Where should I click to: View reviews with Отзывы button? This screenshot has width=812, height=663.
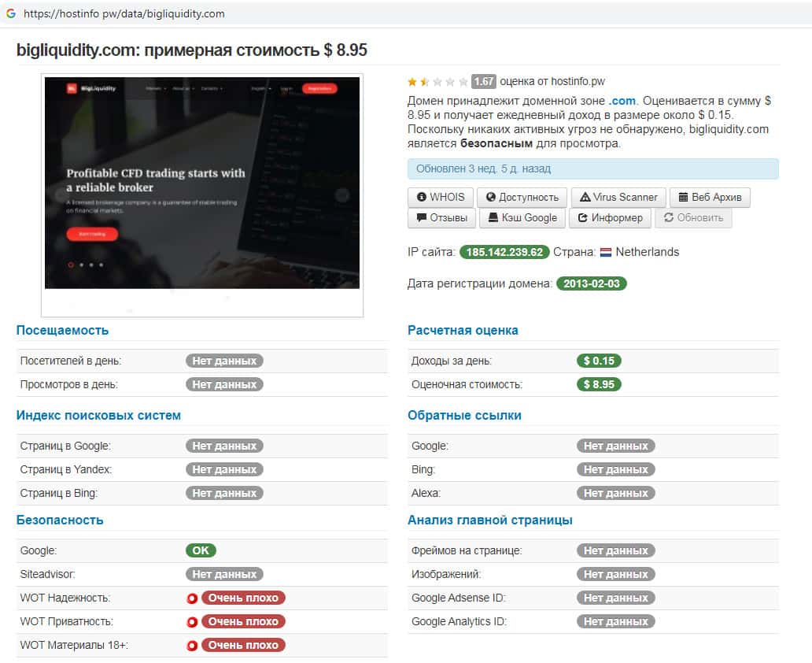pyautogui.click(x=441, y=217)
